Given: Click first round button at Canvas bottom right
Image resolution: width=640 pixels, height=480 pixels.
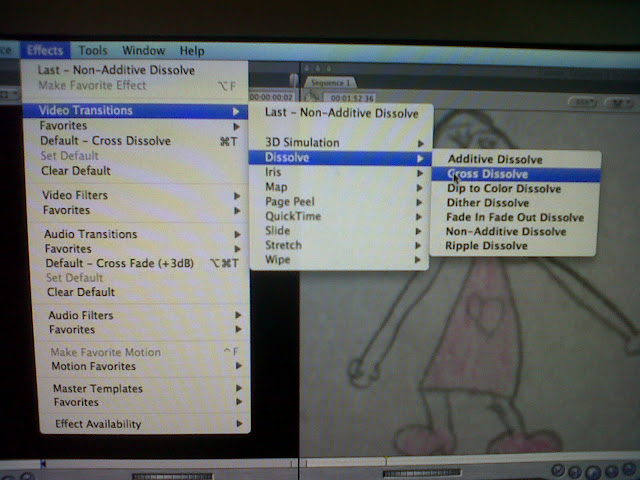Looking at the screenshot, I should (x=558, y=471).
